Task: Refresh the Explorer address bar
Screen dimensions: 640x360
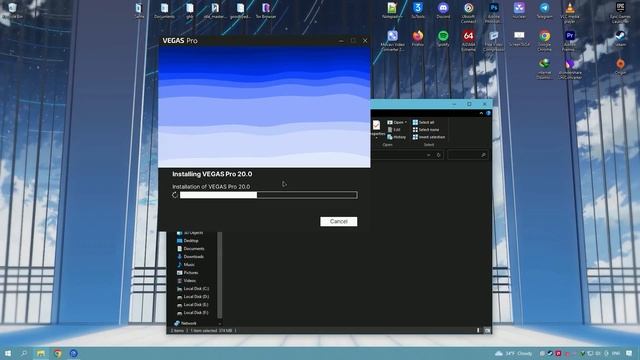Action: tap(438, 155)
